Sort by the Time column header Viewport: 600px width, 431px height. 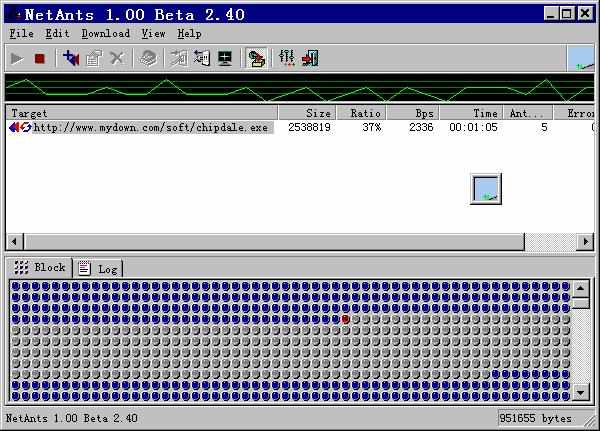point(471,113)
